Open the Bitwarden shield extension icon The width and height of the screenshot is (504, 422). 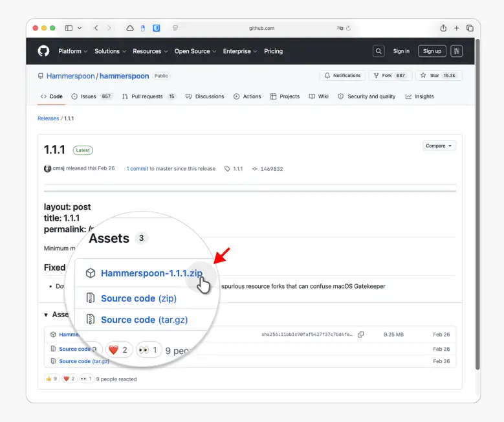(157, 28)
